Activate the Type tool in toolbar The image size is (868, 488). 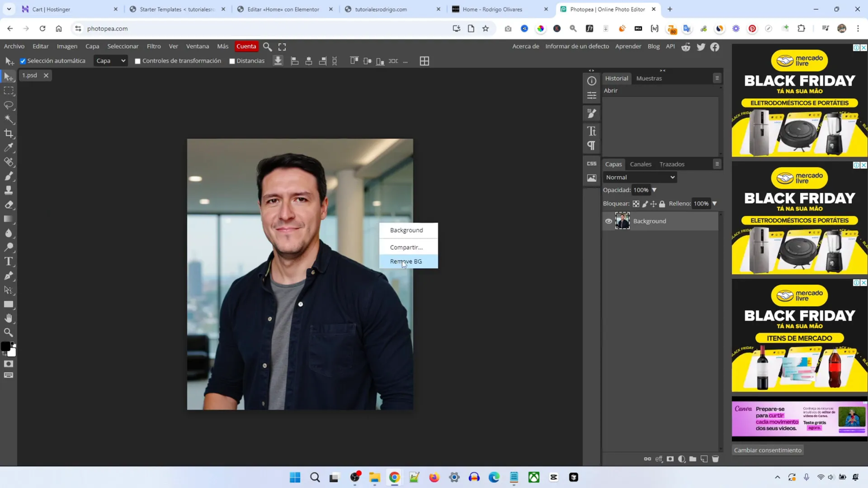click(9, 261)
